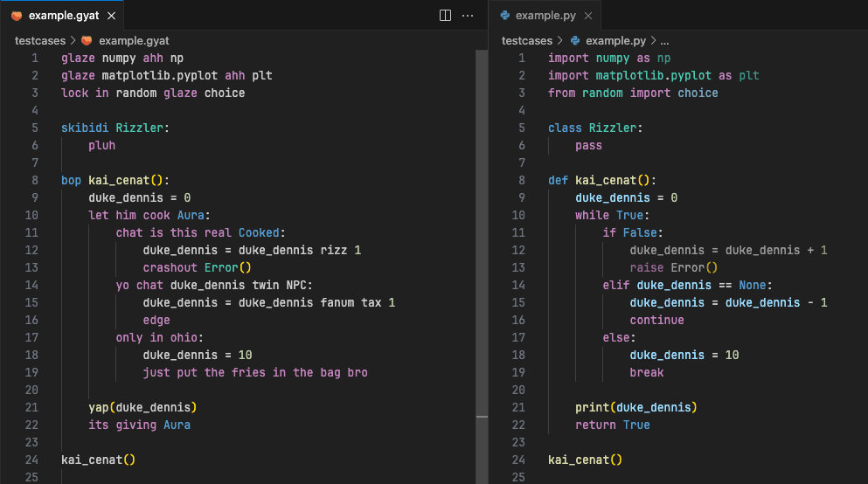868x484 pixels.
Task: Switch to the example.py tab
Action: 545,16
